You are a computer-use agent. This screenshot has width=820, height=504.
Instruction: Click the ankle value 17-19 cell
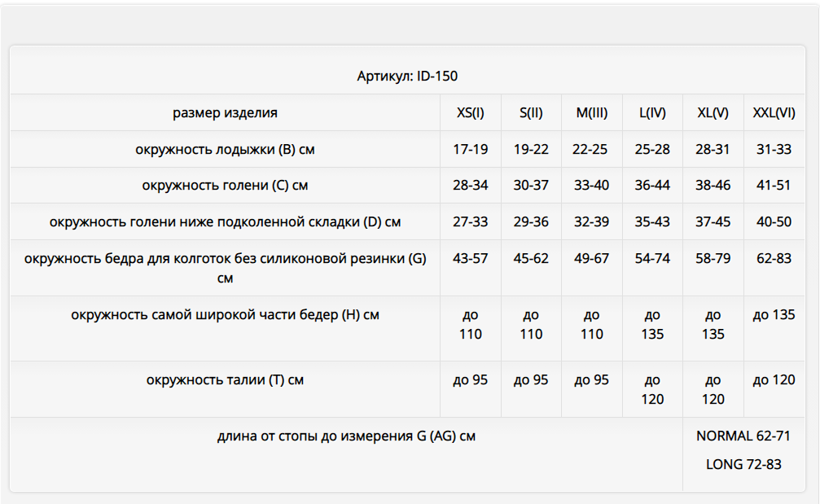pos(471,150)
